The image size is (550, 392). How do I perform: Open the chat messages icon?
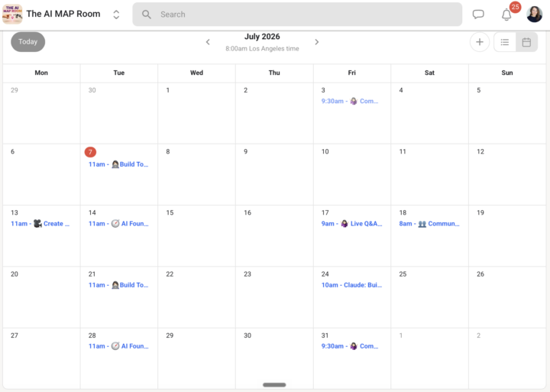478,15
